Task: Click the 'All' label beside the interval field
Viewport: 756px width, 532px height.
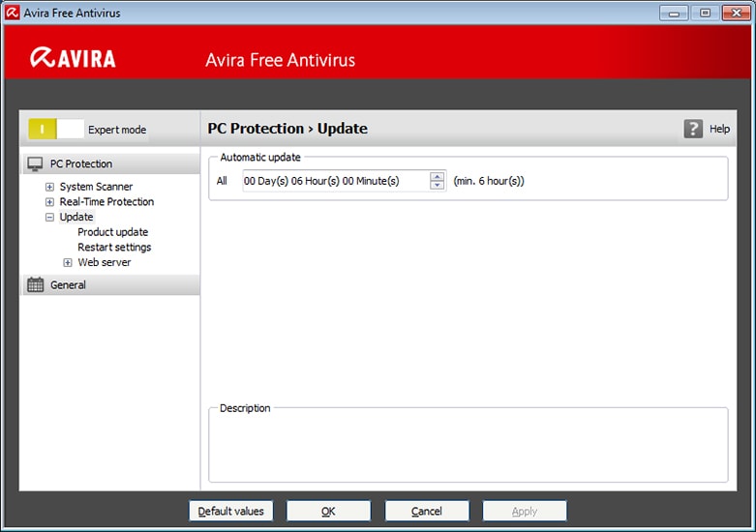Action: pyautogui.click(x=222, y=181)
